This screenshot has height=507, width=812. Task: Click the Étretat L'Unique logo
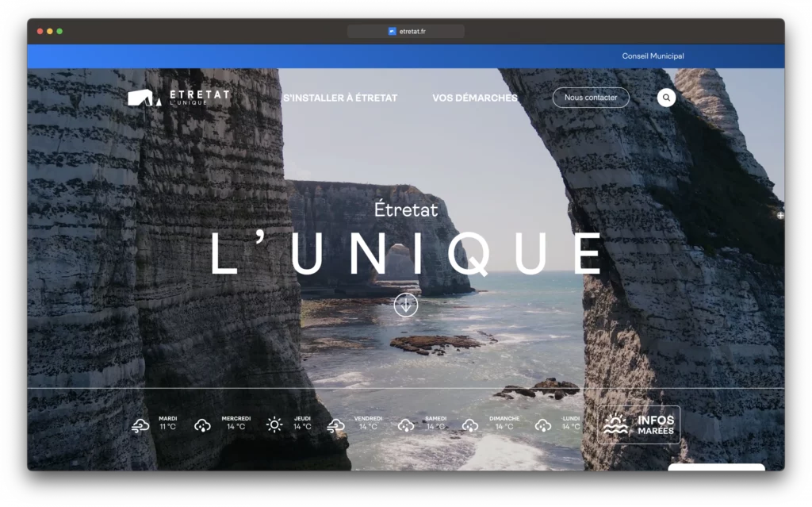(178, 98)
